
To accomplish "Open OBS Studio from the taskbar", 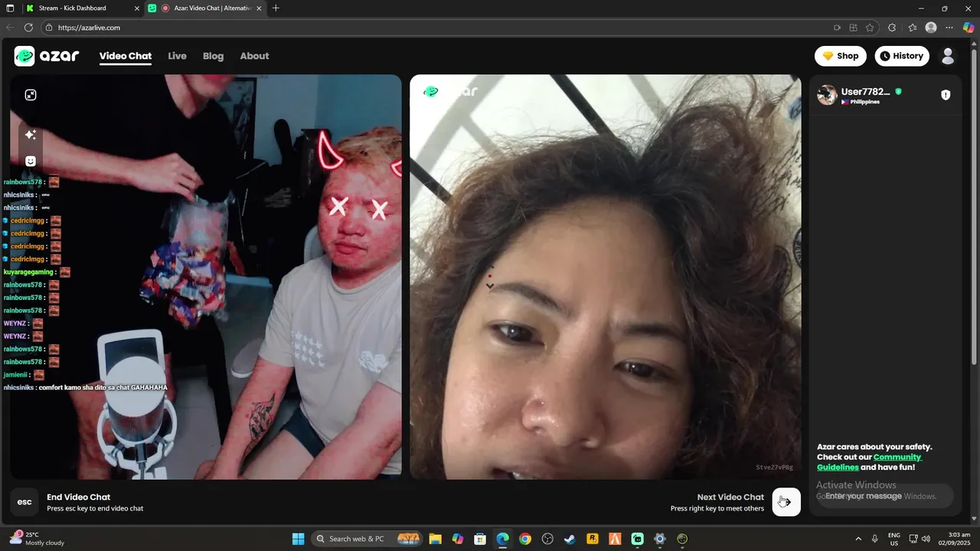I will tap(547, 539).
